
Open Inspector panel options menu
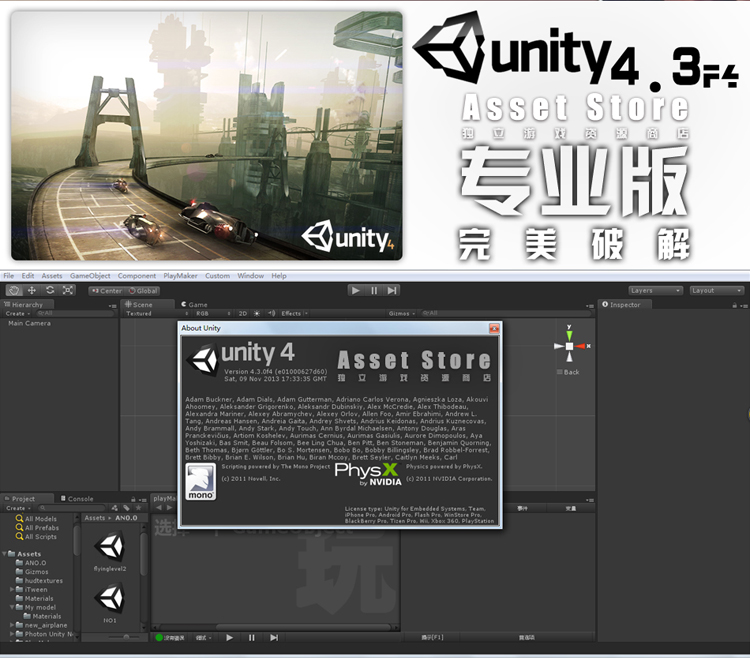[x=744, y=306]
